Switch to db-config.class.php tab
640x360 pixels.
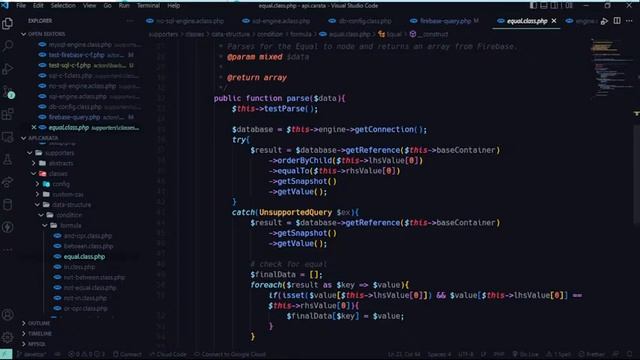(360, 21)
